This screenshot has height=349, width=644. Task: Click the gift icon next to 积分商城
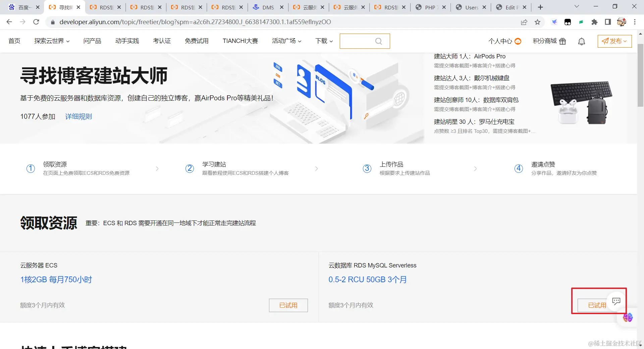pos(562,41)
